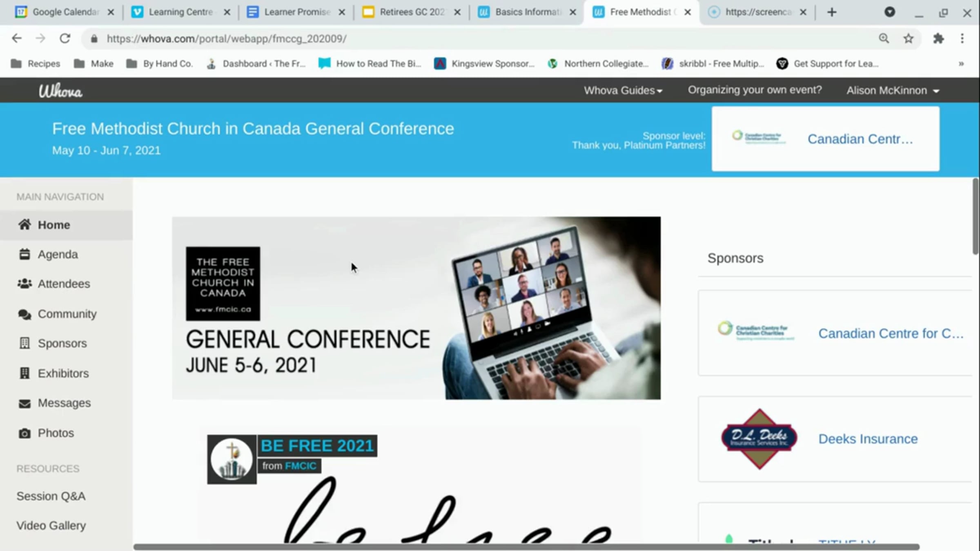Open the Dashboard ‹ The Fr... bookmark
The height and width of the screenshot is (551, 980).
pyautogui.click(x=256, y=64)
